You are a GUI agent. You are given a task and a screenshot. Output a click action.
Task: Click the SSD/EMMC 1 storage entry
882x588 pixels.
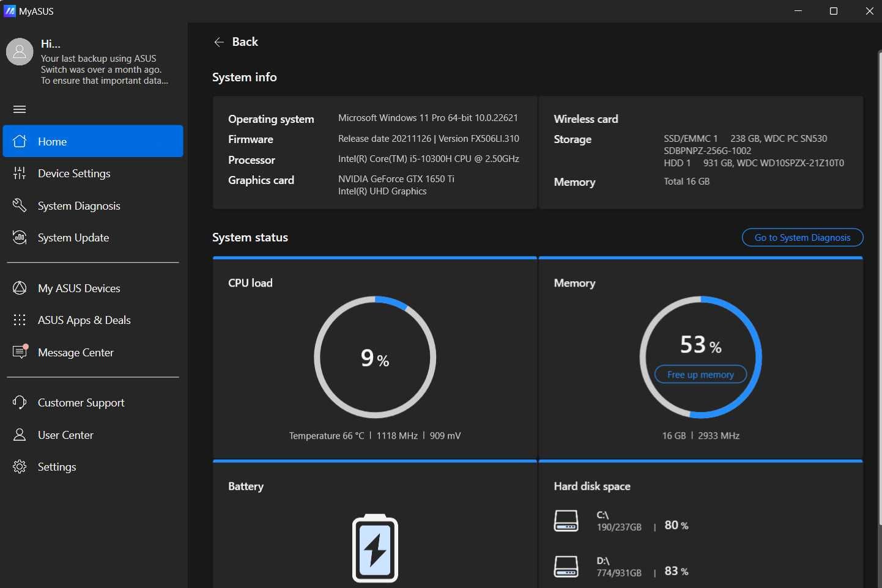pyautogui.click(x=746, y=145)
